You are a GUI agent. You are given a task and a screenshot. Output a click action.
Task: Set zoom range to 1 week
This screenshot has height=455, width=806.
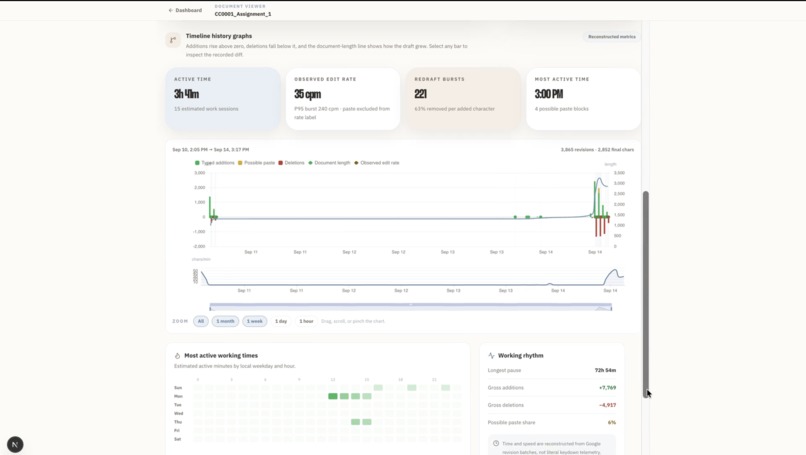255,321
